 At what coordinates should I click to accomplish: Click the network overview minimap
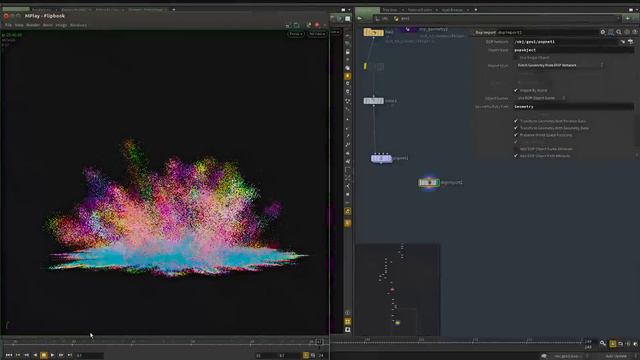398,289
